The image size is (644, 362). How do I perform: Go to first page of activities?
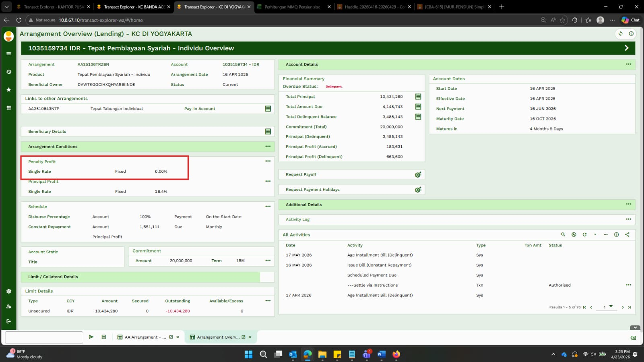point(584,307)
